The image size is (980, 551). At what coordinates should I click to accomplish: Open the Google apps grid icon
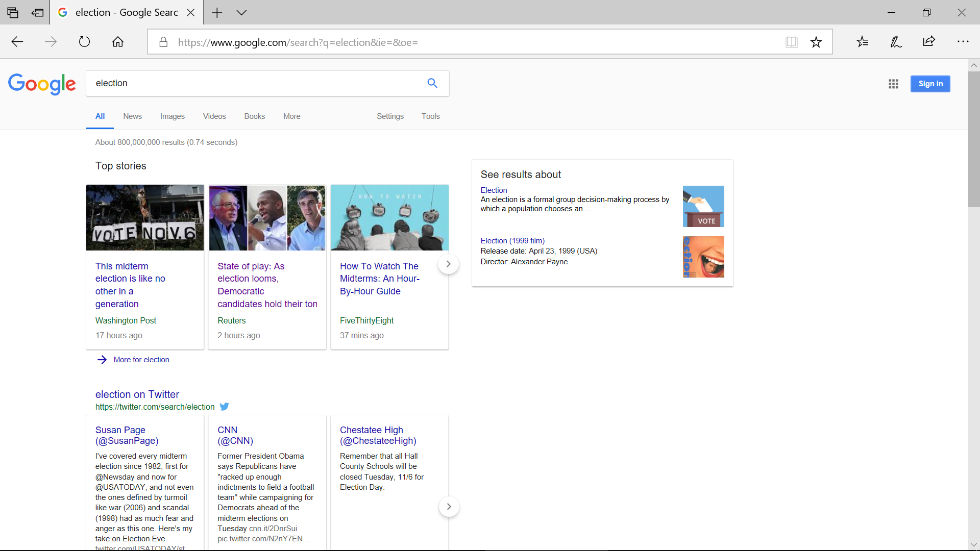893,84
